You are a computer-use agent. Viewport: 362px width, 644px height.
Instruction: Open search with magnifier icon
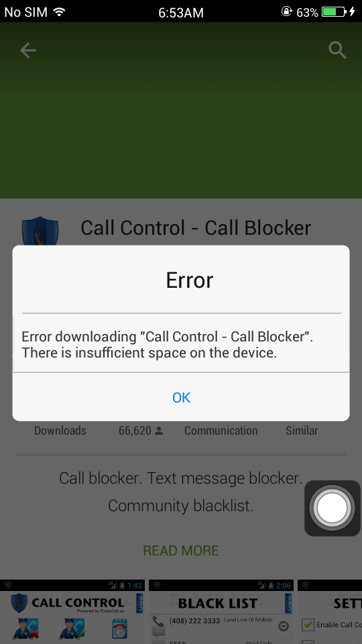tap(337, 50)
